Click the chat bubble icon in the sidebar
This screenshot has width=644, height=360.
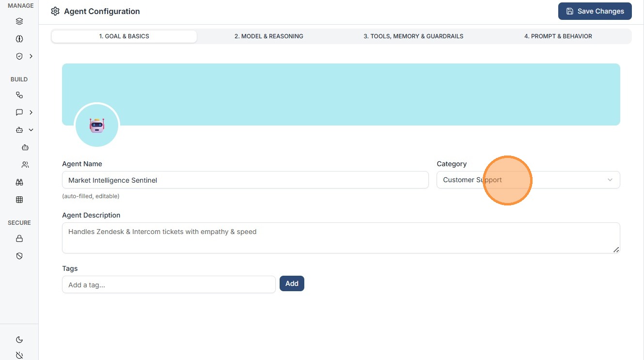click(19, 112)
